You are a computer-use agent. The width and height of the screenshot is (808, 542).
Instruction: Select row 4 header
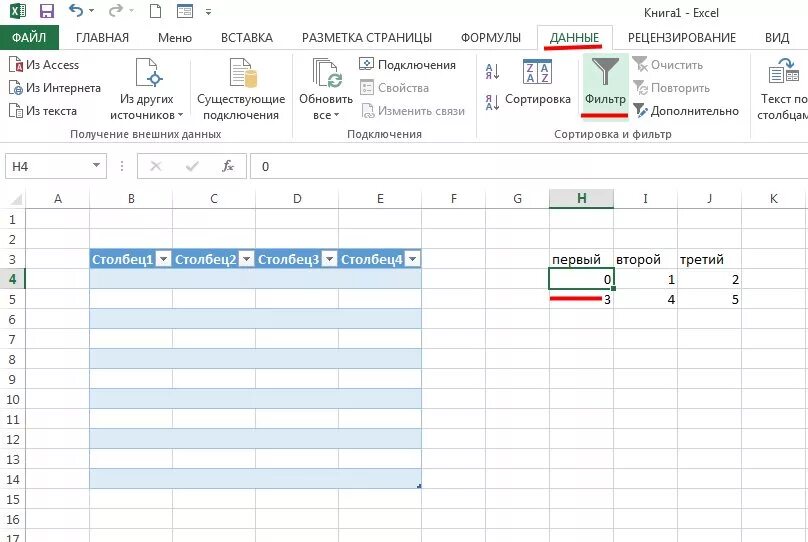[12, 279]
